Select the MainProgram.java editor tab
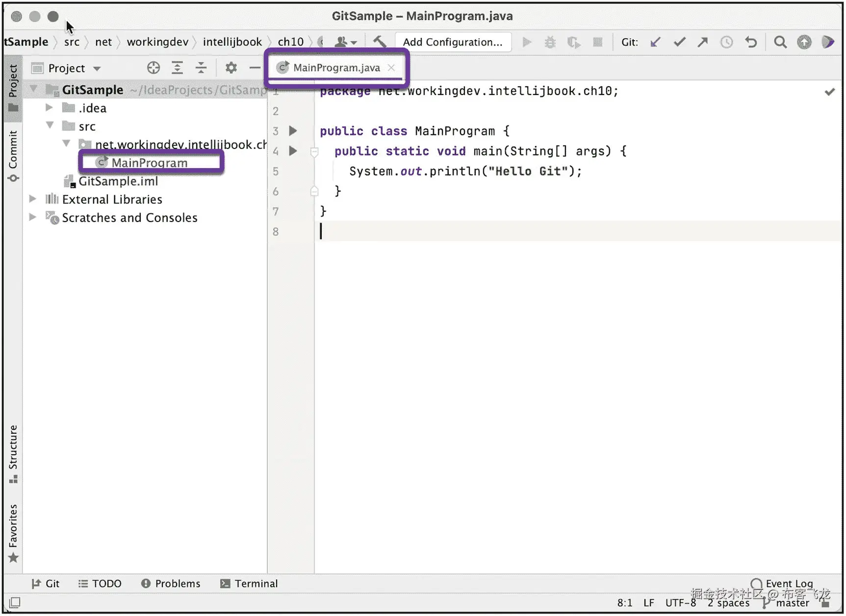The height and width of the screenshot is (616, 846). pos(336,68)
